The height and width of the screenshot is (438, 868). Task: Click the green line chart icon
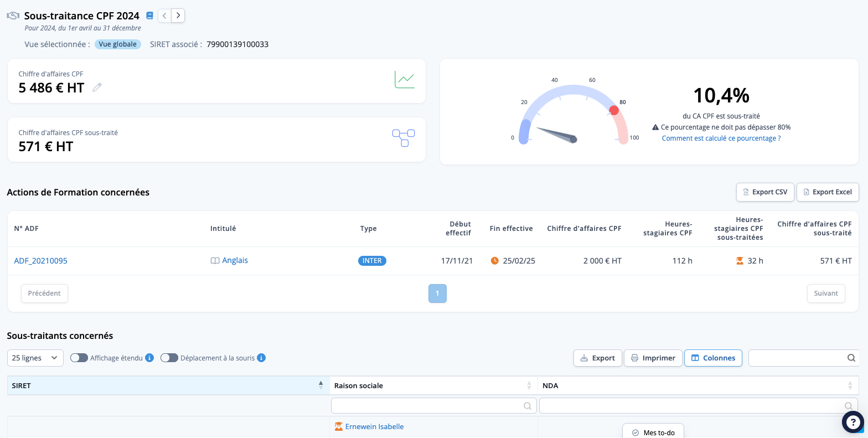pos(405,79)
